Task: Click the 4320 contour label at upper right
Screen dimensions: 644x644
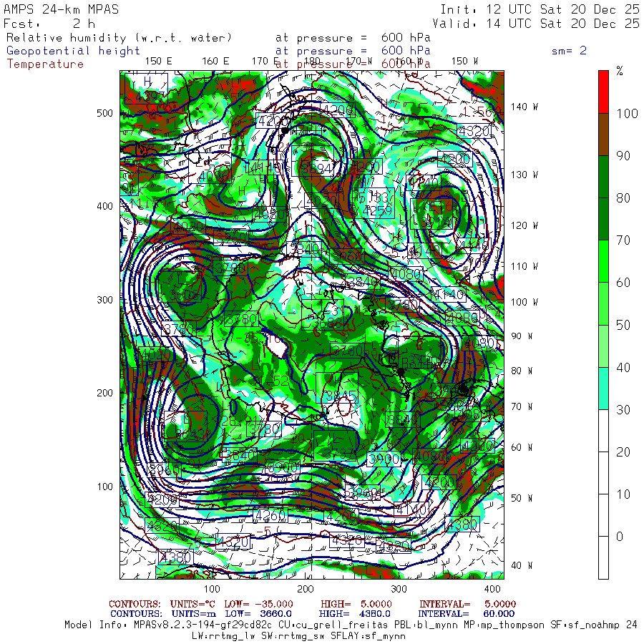Action: pos(473,132)
